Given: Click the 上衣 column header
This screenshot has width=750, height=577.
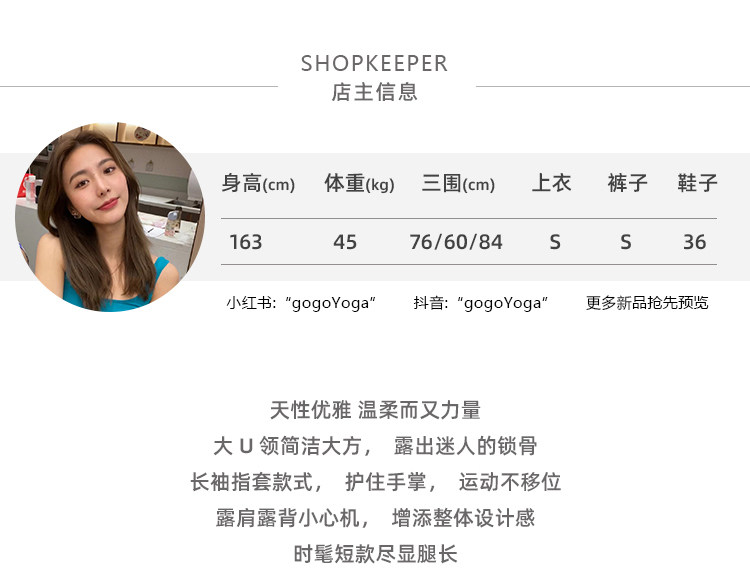Looking at the screenshot, I should tap(551, 183).
